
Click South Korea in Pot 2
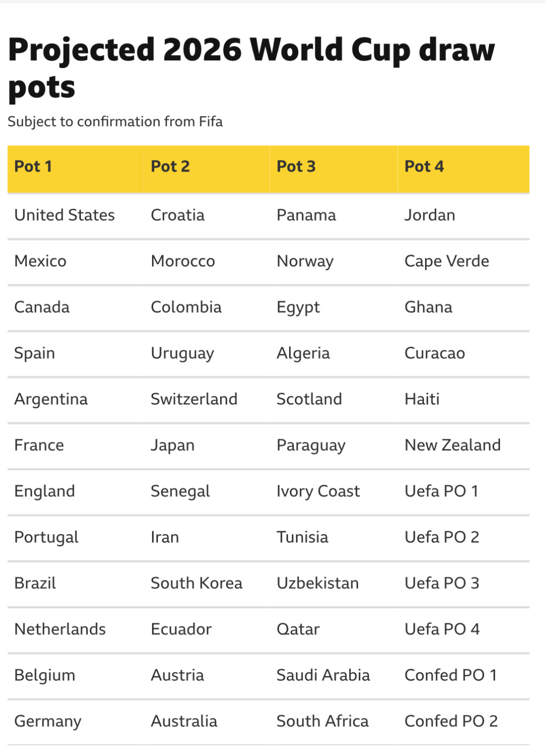[196, 583]
